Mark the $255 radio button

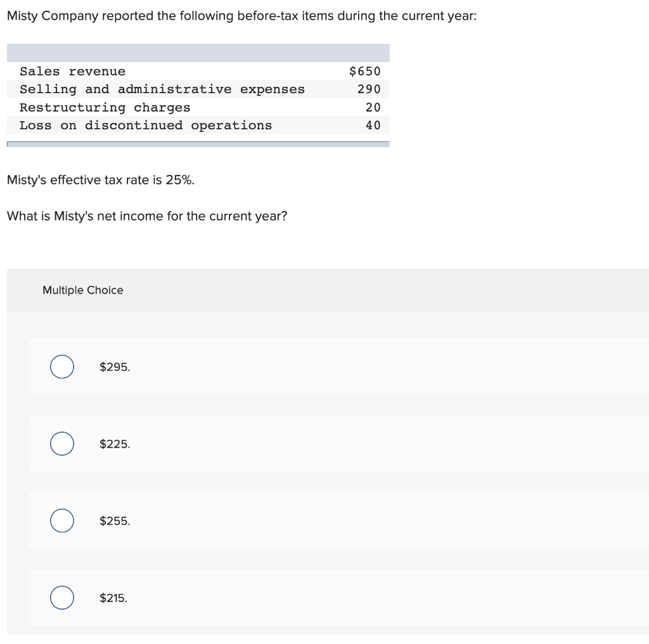(x=62, y=520)
